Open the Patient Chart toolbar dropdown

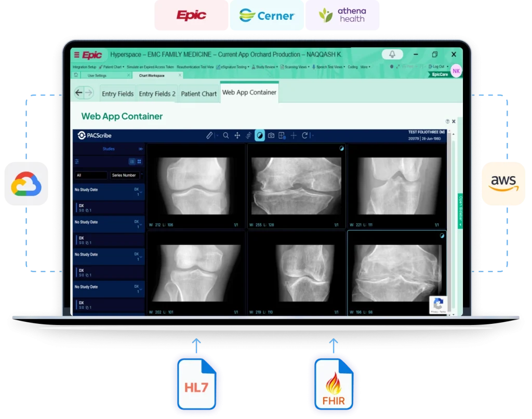(112, 67)
